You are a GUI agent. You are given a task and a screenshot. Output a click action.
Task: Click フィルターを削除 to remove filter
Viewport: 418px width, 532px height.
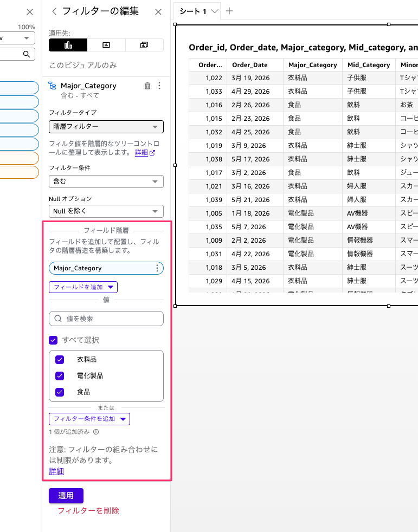tap(88, 511)
